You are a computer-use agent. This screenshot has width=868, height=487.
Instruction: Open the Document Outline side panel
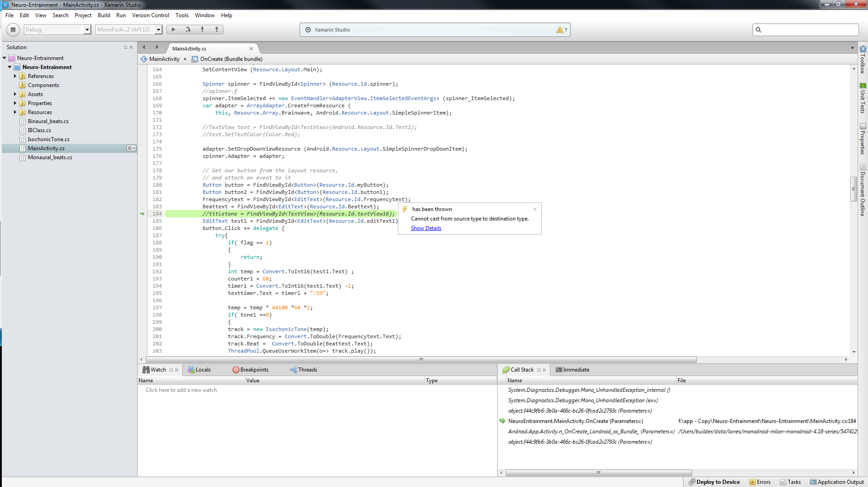863,191
